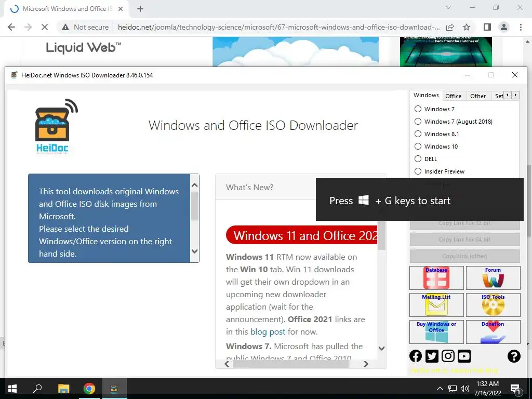Click the Copy Link (other) button
This screenshot has height=399, width=532.
click(464, 256)
